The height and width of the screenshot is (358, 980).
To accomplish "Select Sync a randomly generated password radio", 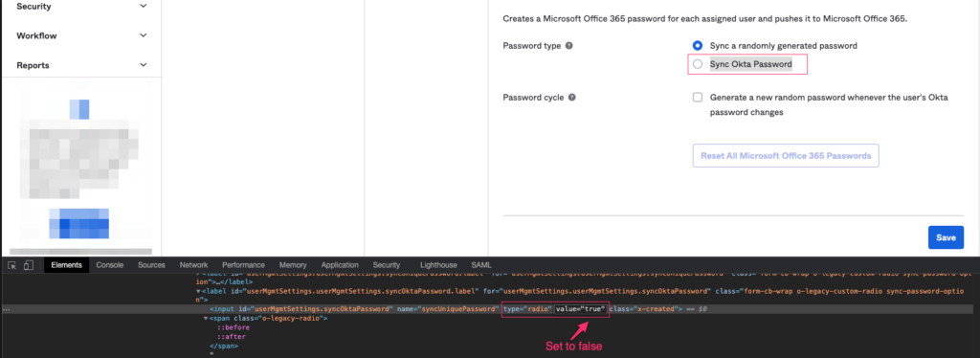I will tap(698, 46).
